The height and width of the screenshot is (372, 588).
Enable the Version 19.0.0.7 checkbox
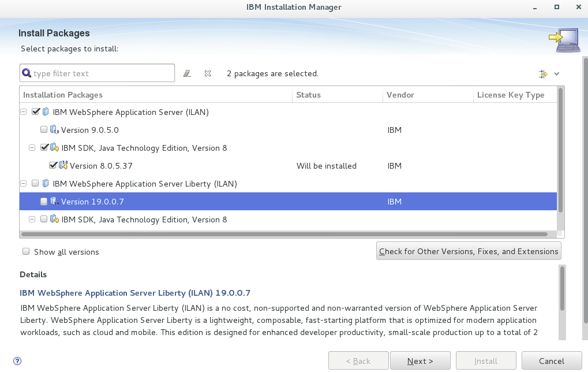pos(44,201)
